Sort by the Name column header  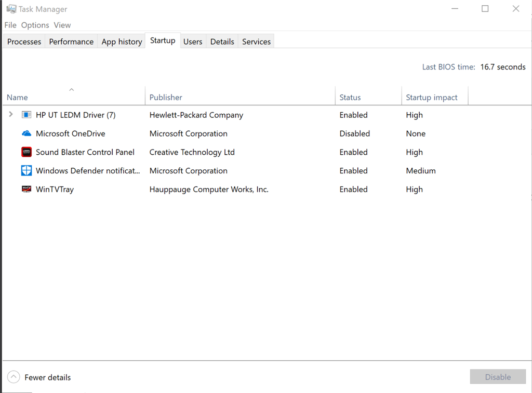[x=74, y=96]
